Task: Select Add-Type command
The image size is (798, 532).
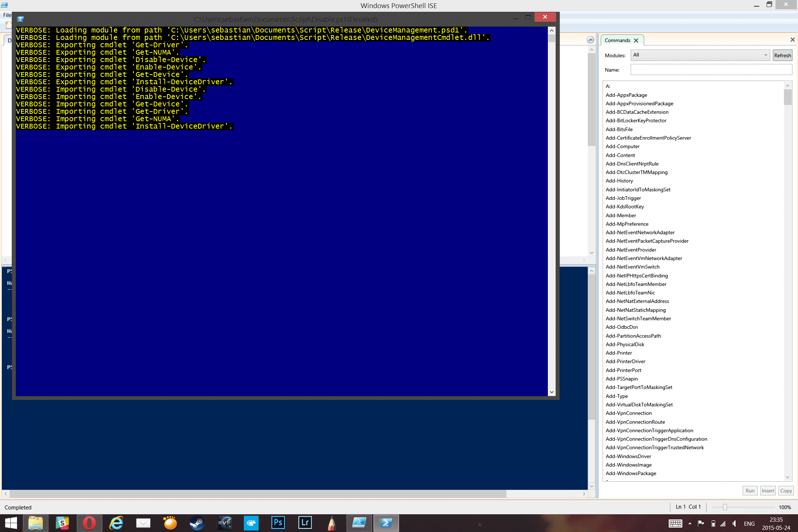Action: click(x=617, y=396)
